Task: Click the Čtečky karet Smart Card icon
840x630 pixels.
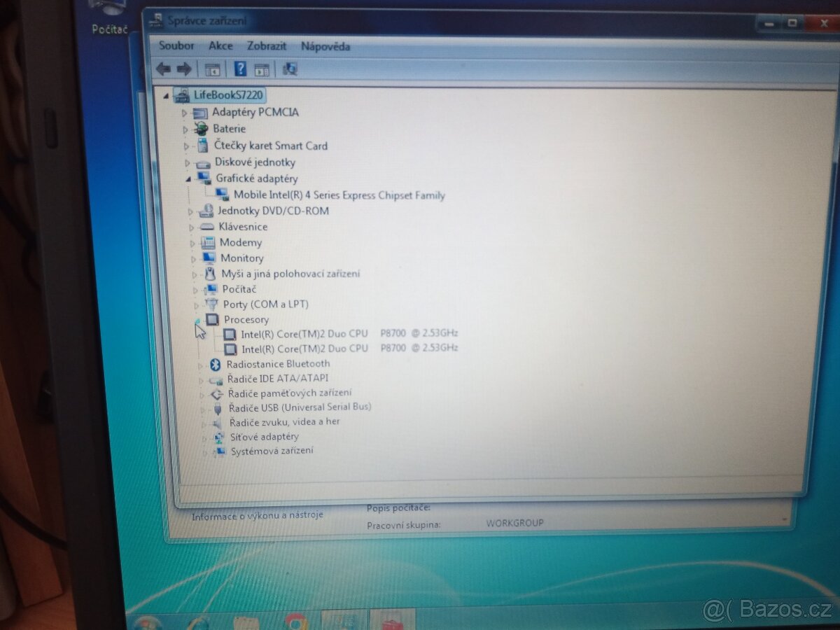Action: tap(203, 146)
